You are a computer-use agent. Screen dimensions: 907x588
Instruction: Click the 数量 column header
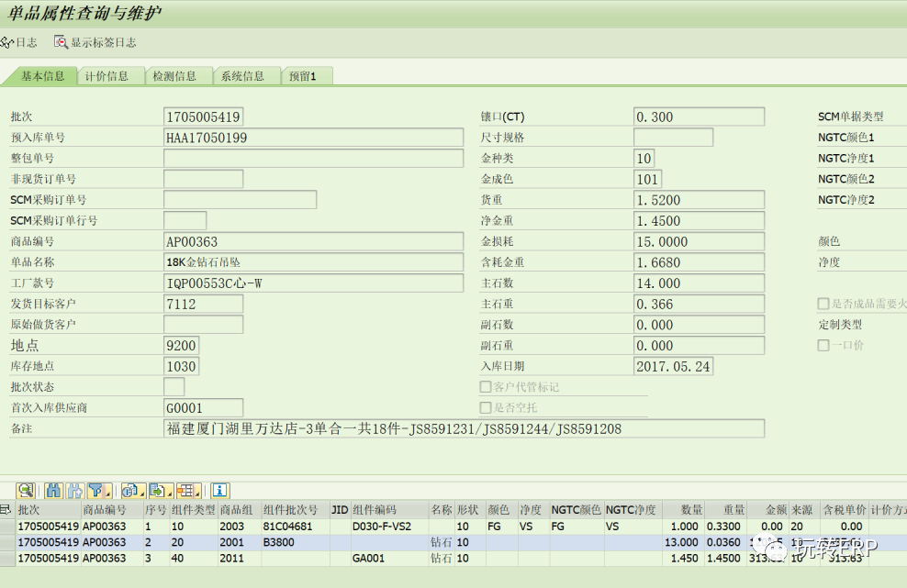click(x=682, y=509)
